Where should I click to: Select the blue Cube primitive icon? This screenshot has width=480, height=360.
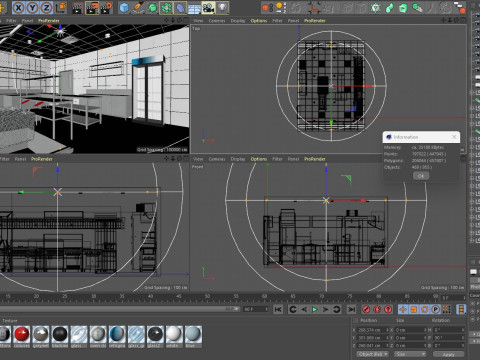pyautogui.click(x=124, y=8)
